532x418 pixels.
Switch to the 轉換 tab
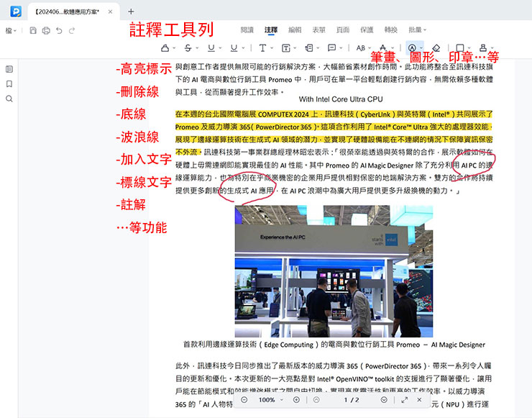click(391, 30)
